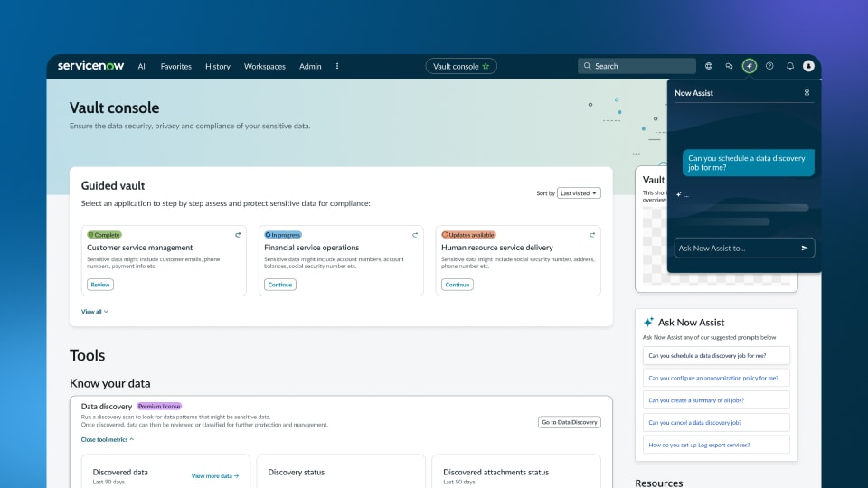The height and width of the screenshot is (488, 868).
Task: Refresh the Human resource service delivery card
Action: [x=591, y=235]
